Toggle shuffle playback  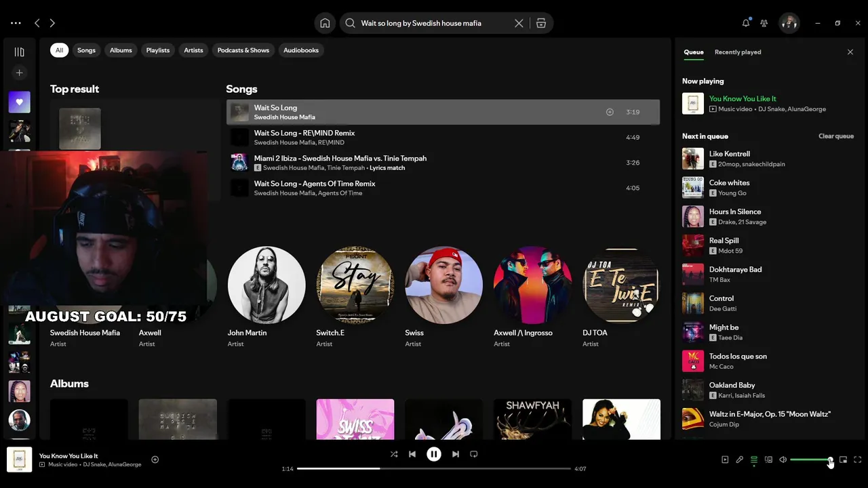394,454
